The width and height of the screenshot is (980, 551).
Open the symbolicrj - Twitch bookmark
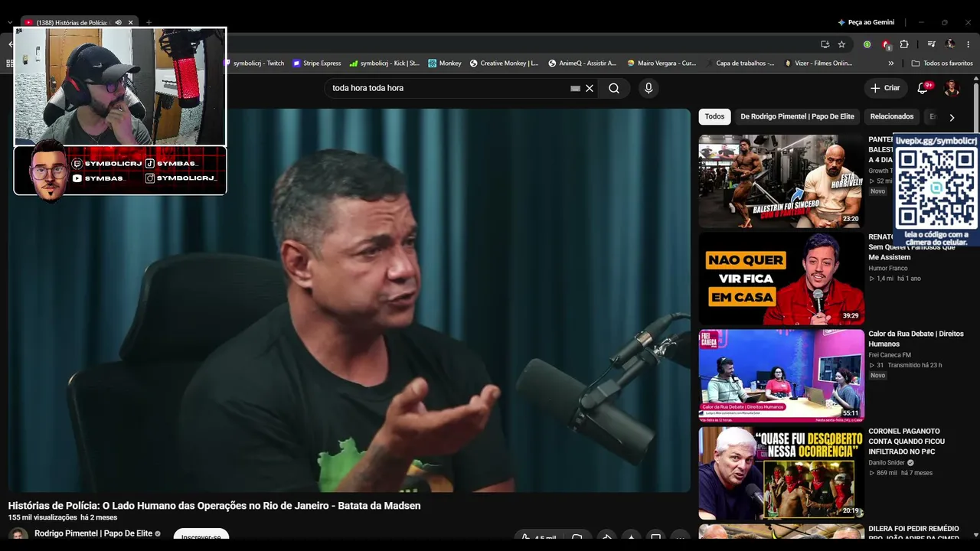[x=253, y=64]
